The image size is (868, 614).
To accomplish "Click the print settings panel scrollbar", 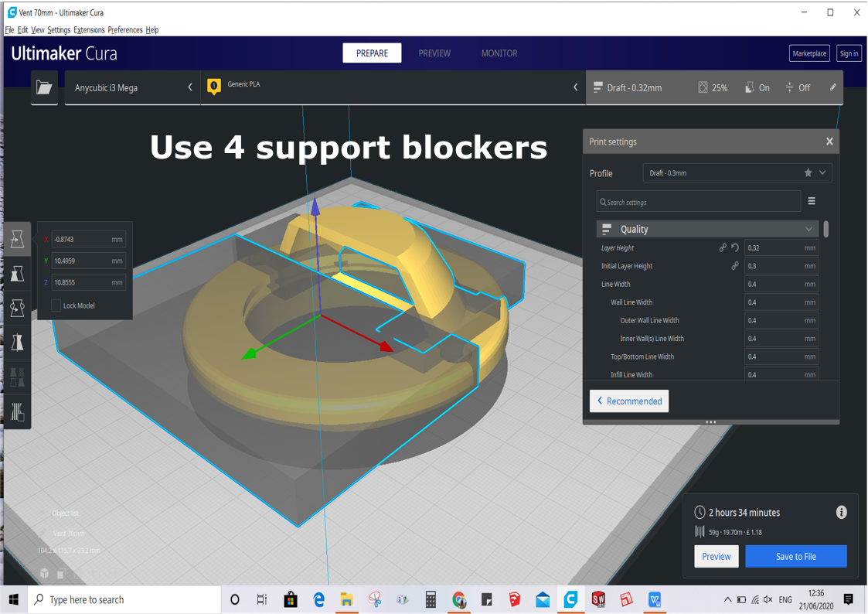I will click(x=826, y=229).
